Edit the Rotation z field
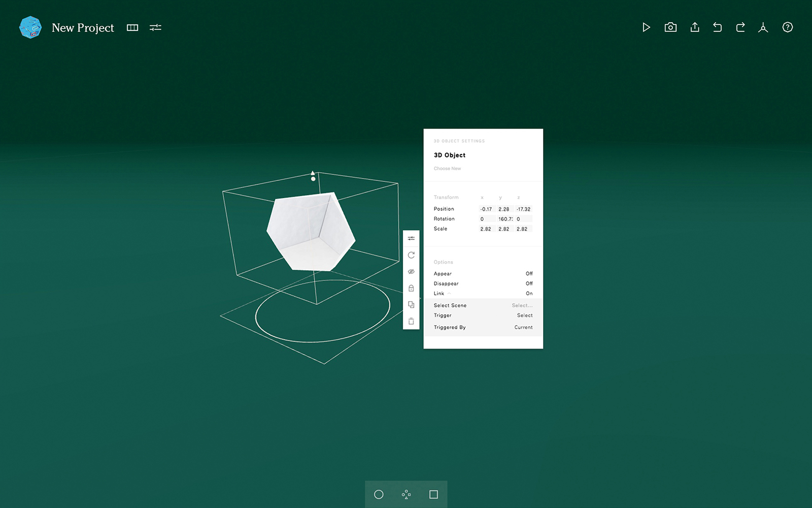 point(524,219)
